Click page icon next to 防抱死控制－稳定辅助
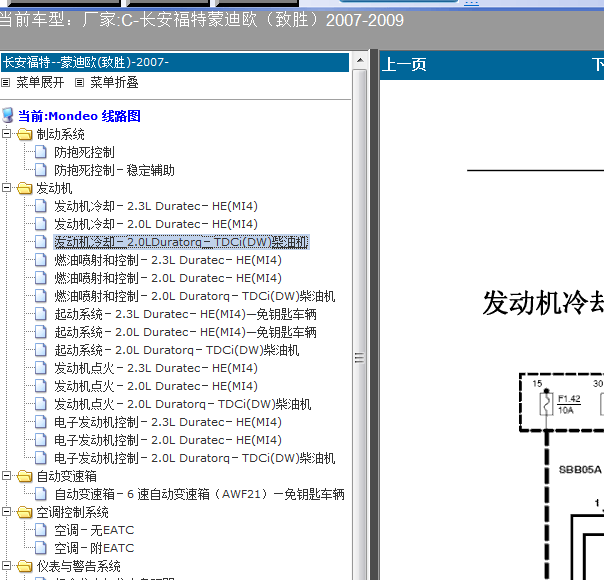604x580 pixels. (x=40, y=170)
